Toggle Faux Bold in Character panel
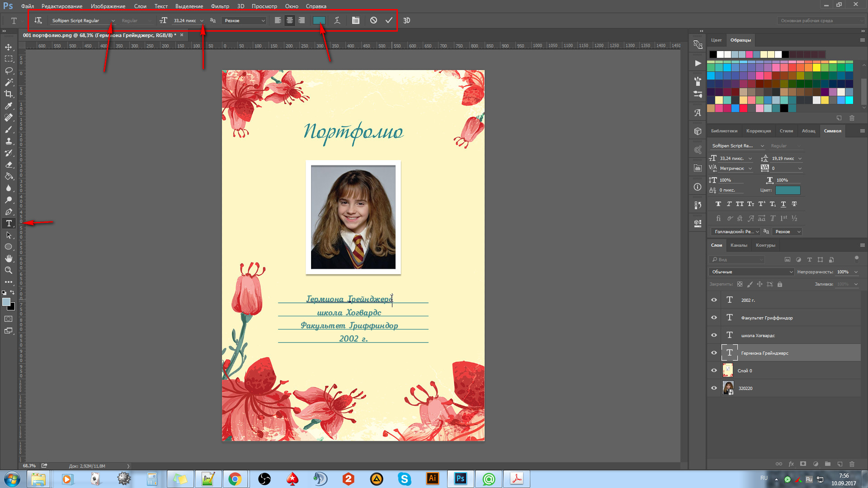The width and height of the screenshot is (868, 488). coord(718,204)
